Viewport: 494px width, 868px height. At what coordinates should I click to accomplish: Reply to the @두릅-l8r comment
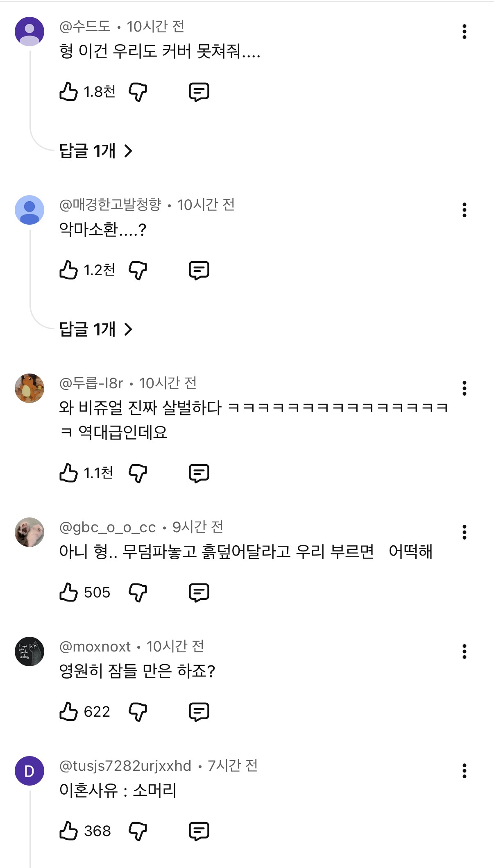coord(199,473)
